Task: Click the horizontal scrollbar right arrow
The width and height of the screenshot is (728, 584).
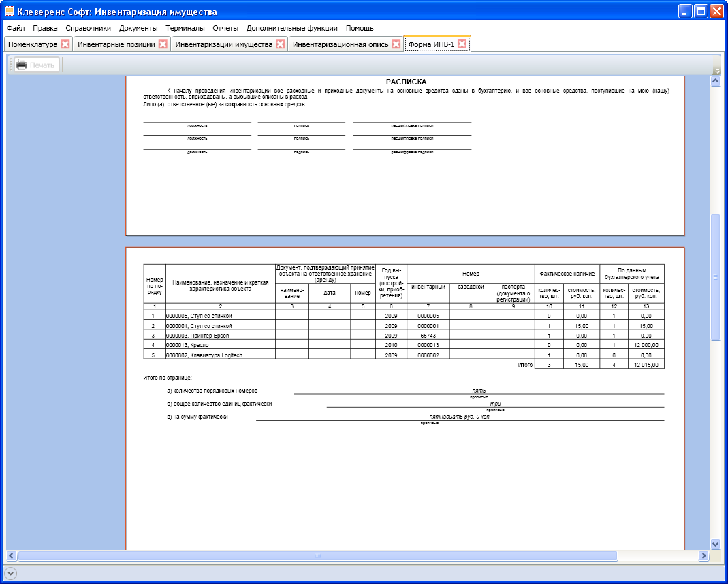Action: [x=704, y=555]
